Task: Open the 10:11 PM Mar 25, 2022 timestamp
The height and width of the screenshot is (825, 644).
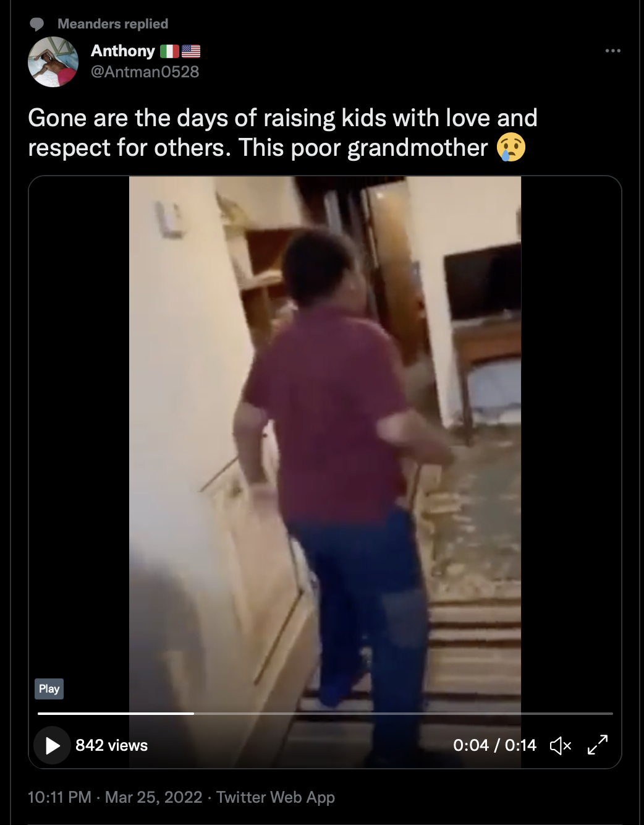Action: pyautogui.click(x=115, y=797)
